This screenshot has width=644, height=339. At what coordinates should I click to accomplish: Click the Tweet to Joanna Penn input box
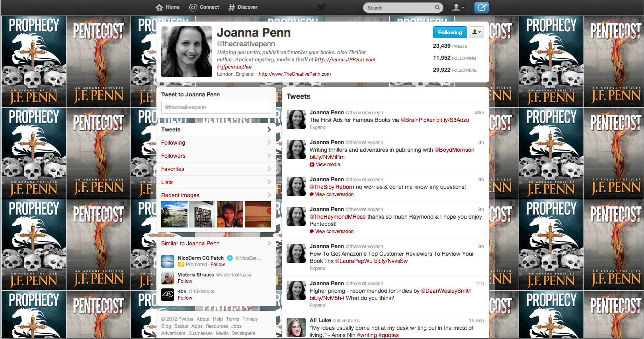coord(216,107)
